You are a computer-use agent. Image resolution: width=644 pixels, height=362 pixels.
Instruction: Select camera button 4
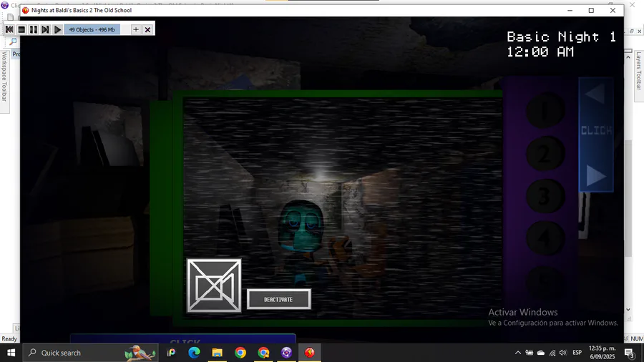coord(545,238)
